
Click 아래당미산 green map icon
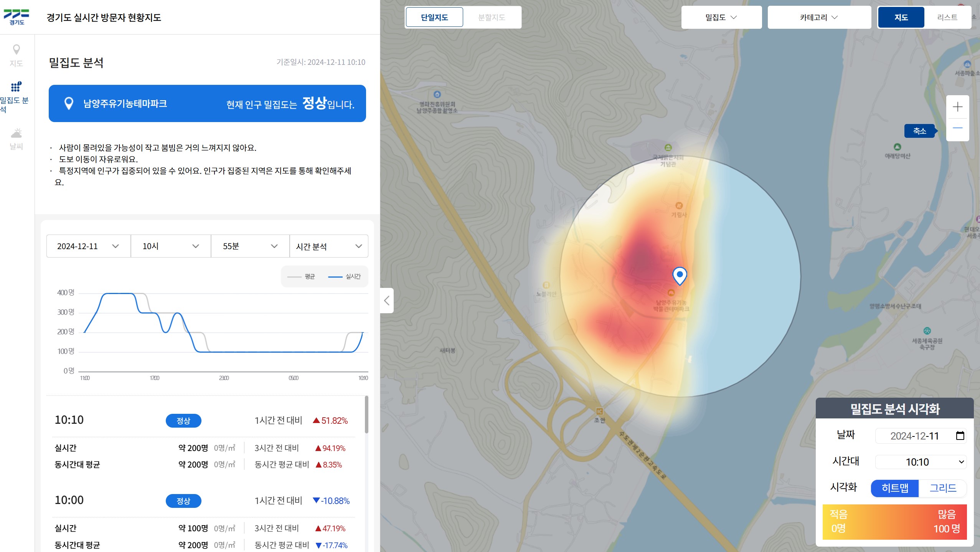tap(897, 147)
